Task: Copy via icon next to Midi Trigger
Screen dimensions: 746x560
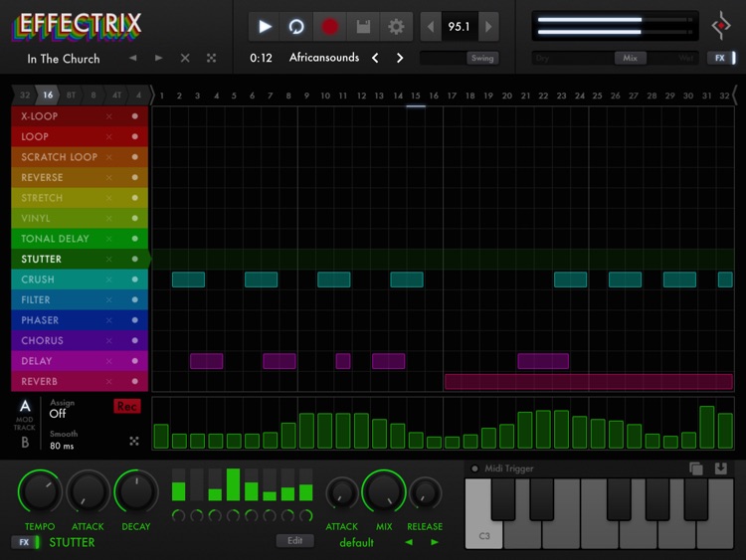Action: (695, 468)
